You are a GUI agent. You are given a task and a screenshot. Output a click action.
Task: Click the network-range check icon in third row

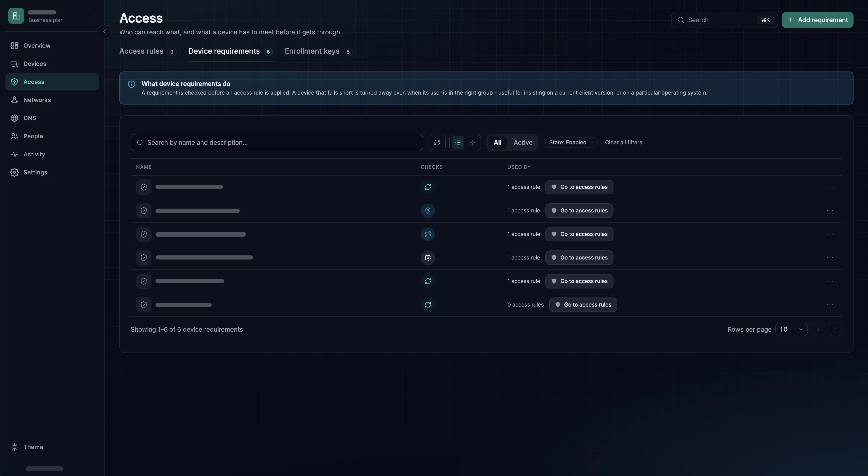point(428,234)
